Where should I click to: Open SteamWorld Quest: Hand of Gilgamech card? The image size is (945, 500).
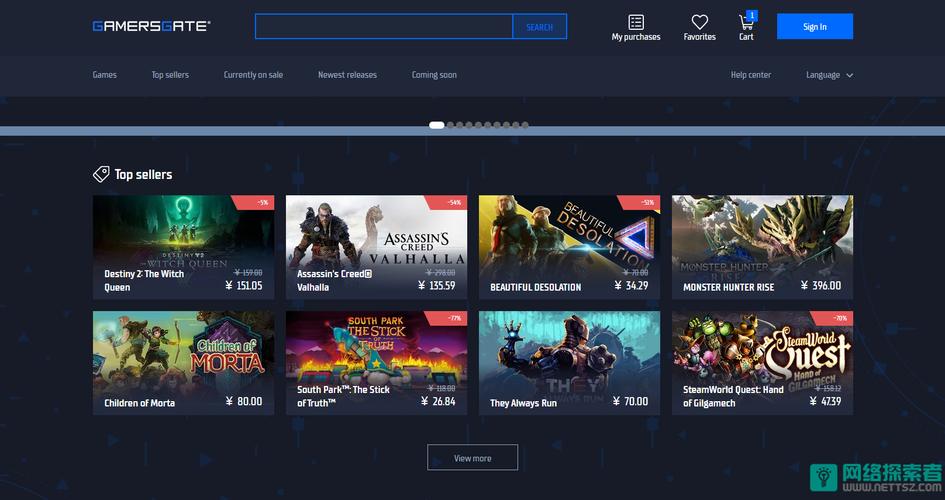(x=762, y=363)
